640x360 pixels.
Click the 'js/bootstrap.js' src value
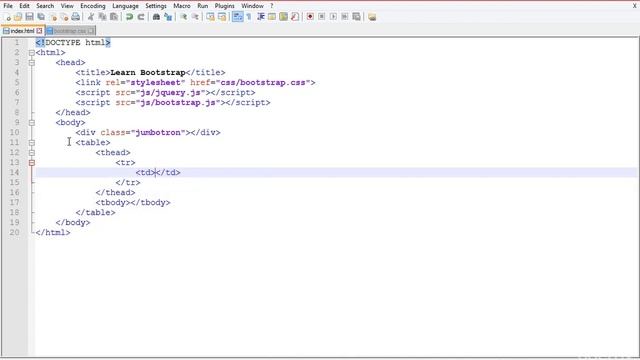pos(178,102)
